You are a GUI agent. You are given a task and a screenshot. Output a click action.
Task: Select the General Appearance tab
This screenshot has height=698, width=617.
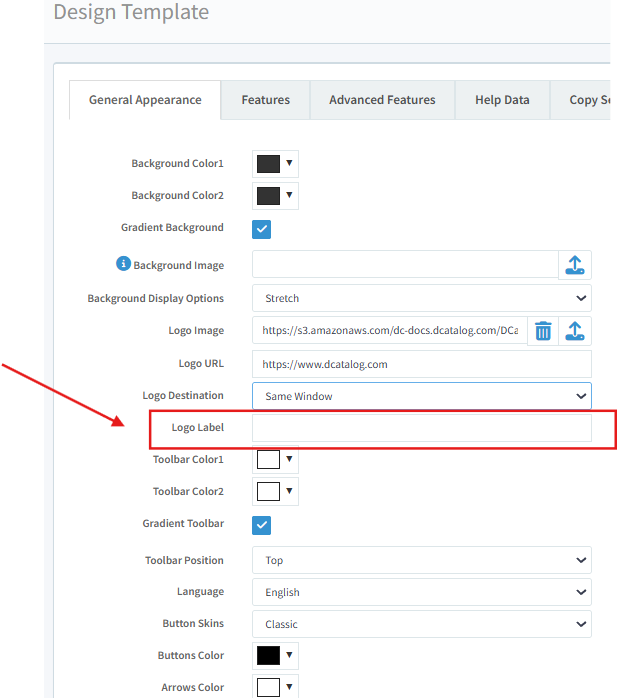coord(145,100)
